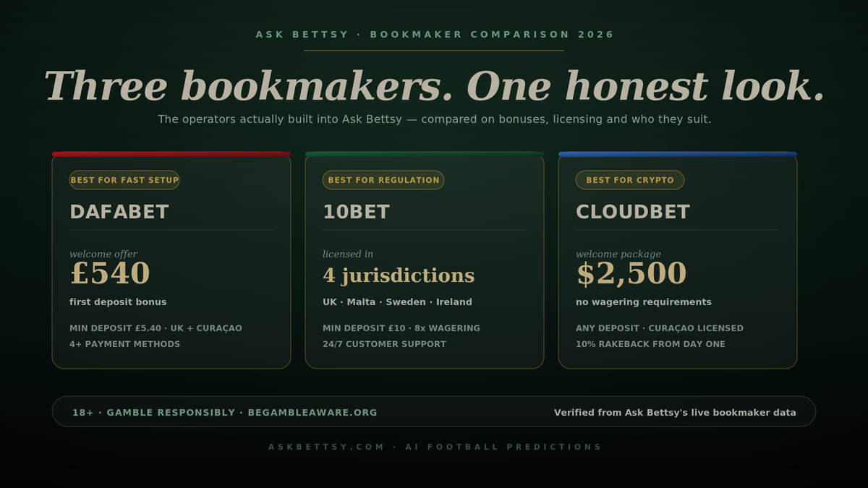Click 'ANY DEPOSIT · CURAÇAO LICENSED' line
Screen dimensions: 868x488
[660, 328]
